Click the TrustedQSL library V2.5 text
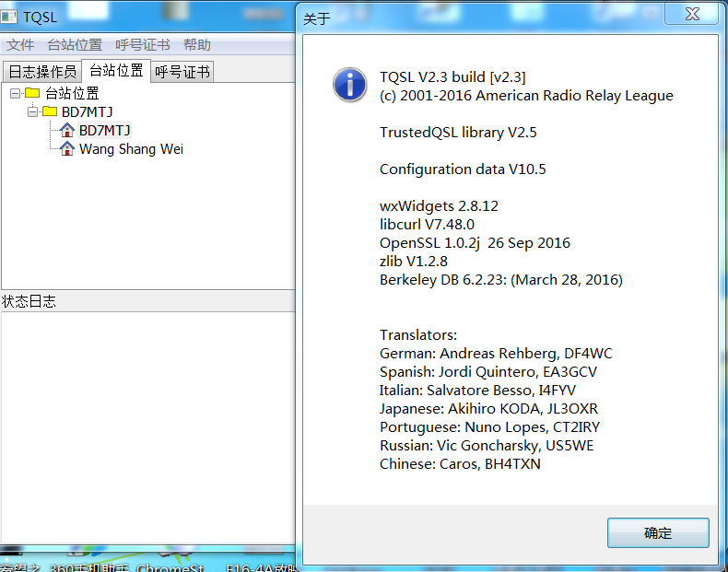The width and height of the screenshot is (728, 572). [x=458, y=133]
